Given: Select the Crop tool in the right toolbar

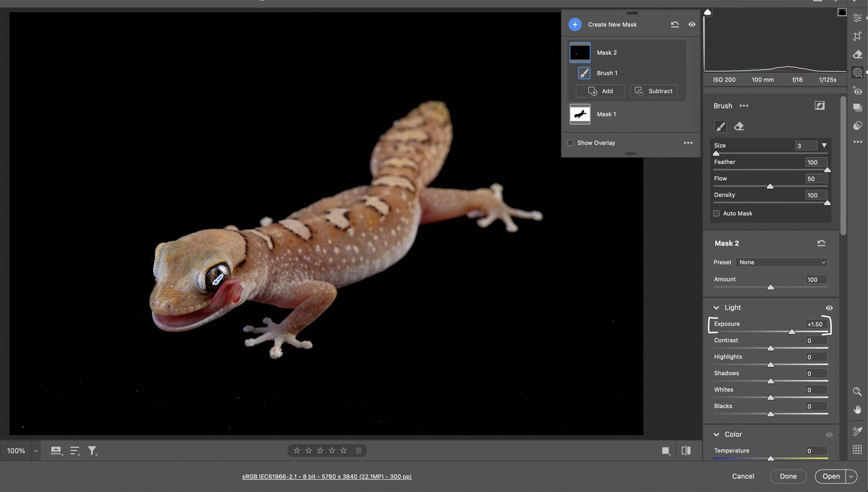Looking at the screenshot, I should click(x=857, y=36).
